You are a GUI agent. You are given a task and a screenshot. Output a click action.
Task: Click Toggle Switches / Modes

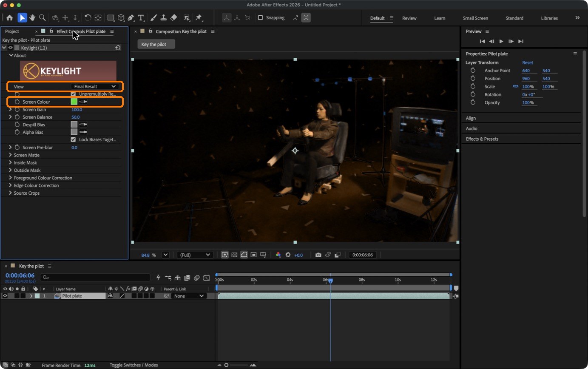pyautogui.click(x=134, y=365)
